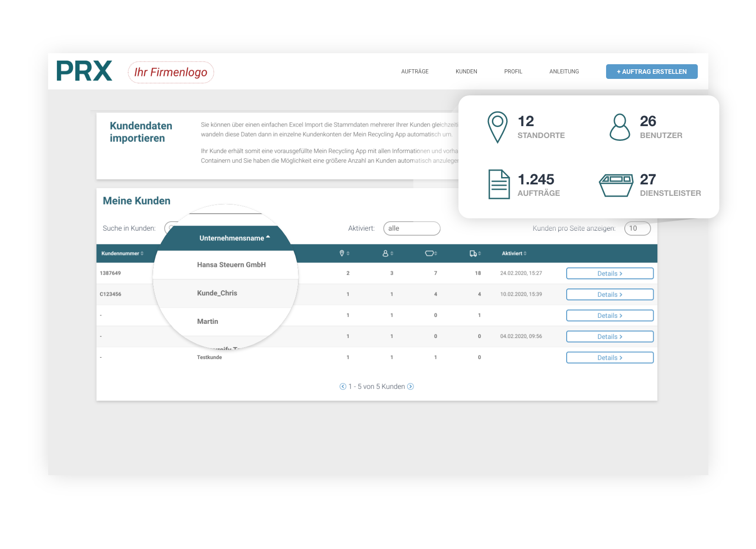This screenshot has height=549, width=756.
Task: Open the Aktiviert filter dropdown showing alle
Action: point(412,228)
